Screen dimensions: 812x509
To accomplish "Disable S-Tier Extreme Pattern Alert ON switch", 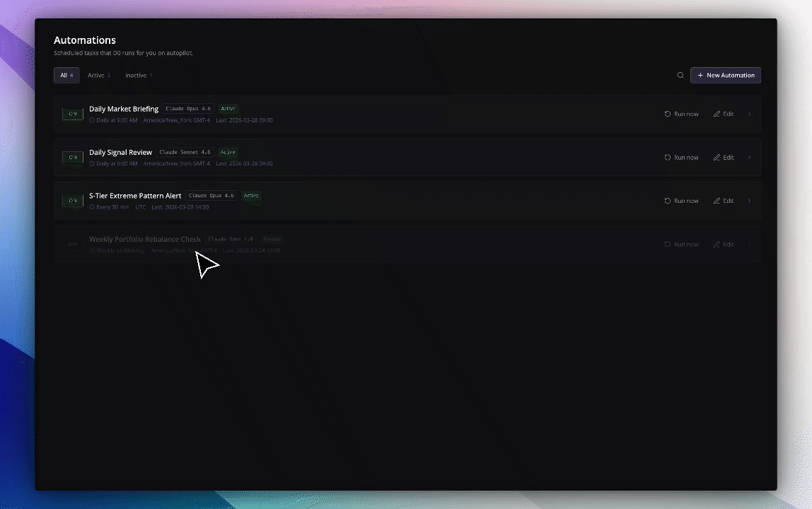I will tap(72, 201).
